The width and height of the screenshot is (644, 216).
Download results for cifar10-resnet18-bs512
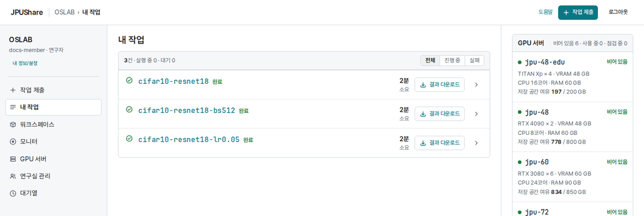tap(440, 114)
